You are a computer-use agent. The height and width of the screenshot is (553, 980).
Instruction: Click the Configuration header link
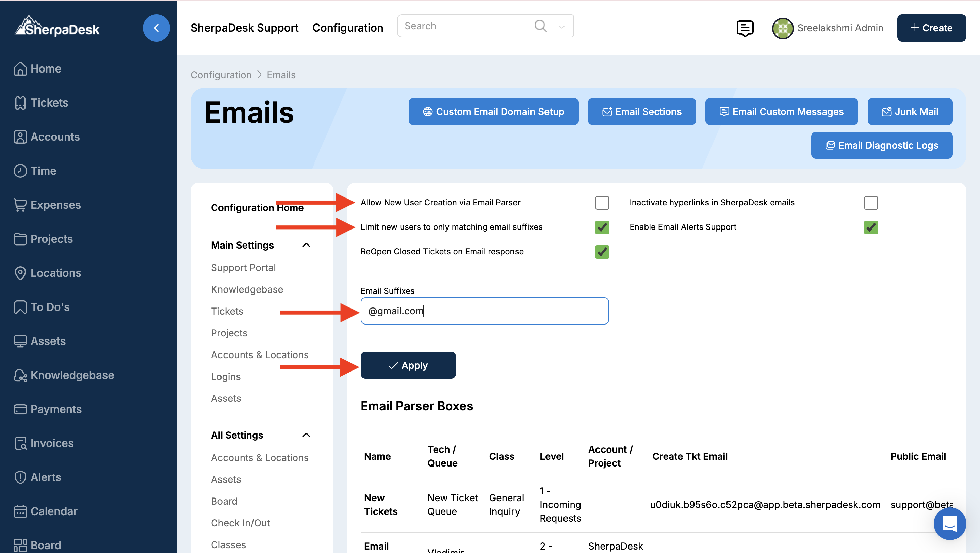348,28
